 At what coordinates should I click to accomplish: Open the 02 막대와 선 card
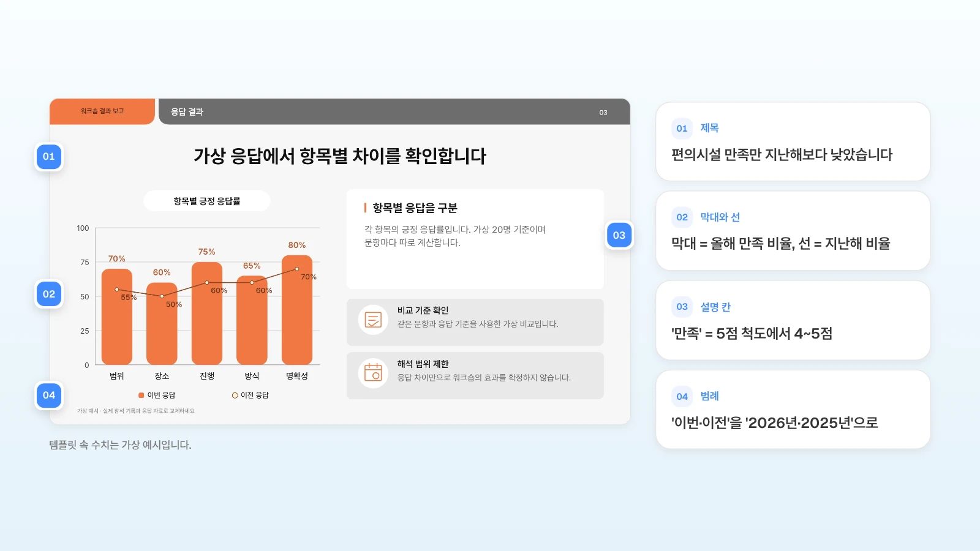pyautogui.click(x=793, y=231)
